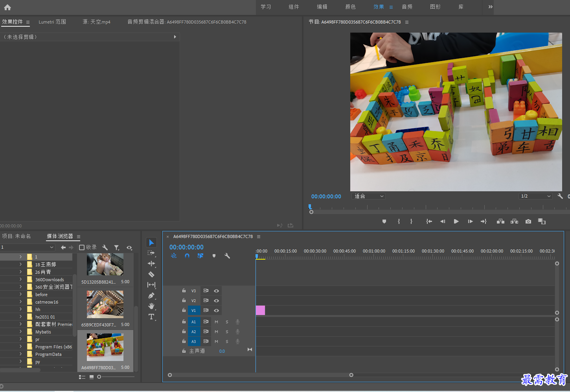Image resolution: width=570 pixels, height=392 pixels.
Task: Go to In point in Program monitor
Action: point(429,222)
